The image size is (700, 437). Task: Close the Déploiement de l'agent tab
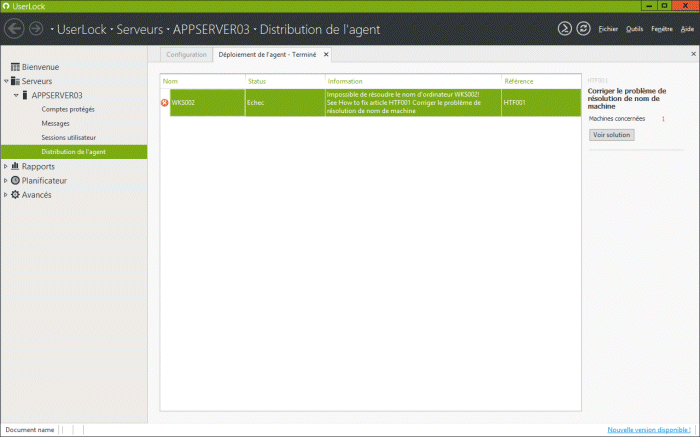click(x=326, y=54)
